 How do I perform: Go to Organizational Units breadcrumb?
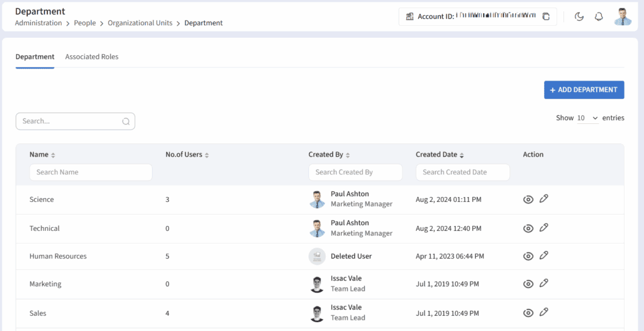[140, 23]
